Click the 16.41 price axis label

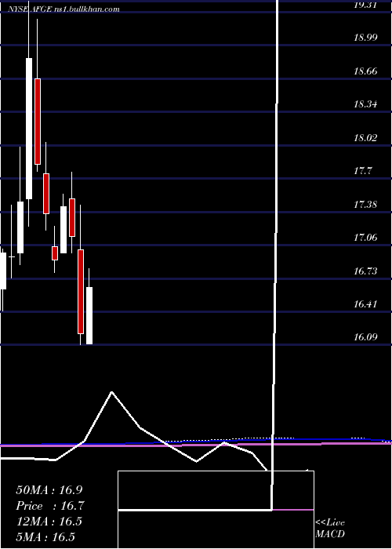(x=366, y=304)
